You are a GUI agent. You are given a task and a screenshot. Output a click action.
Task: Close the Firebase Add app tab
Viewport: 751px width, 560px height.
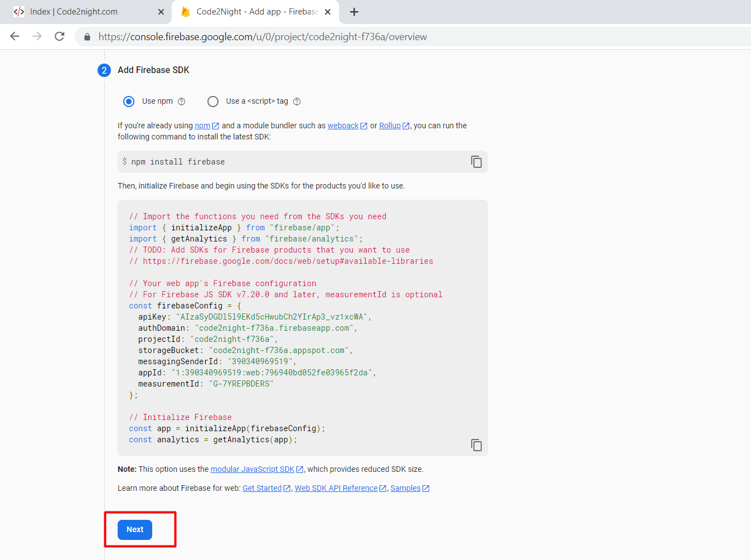(x=328, y=12)
